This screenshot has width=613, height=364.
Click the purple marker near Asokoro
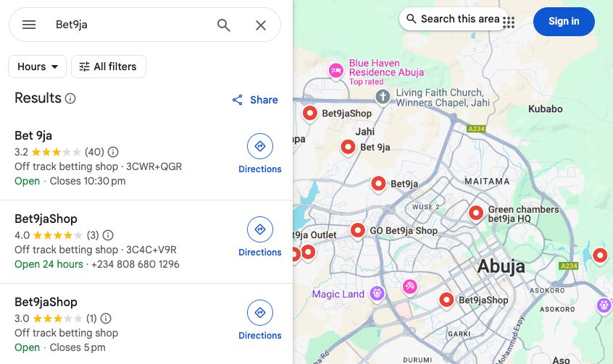tap(604, 305)
